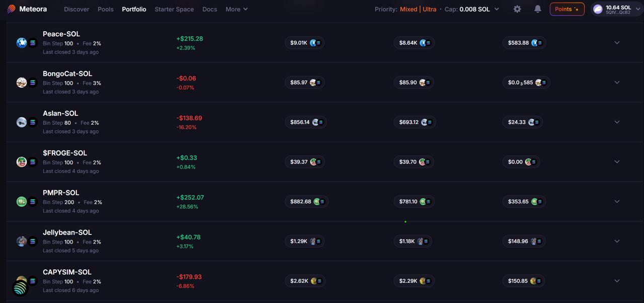Open settings gear icon
Screen dimensions: 644x303
[x=517, y=9]
